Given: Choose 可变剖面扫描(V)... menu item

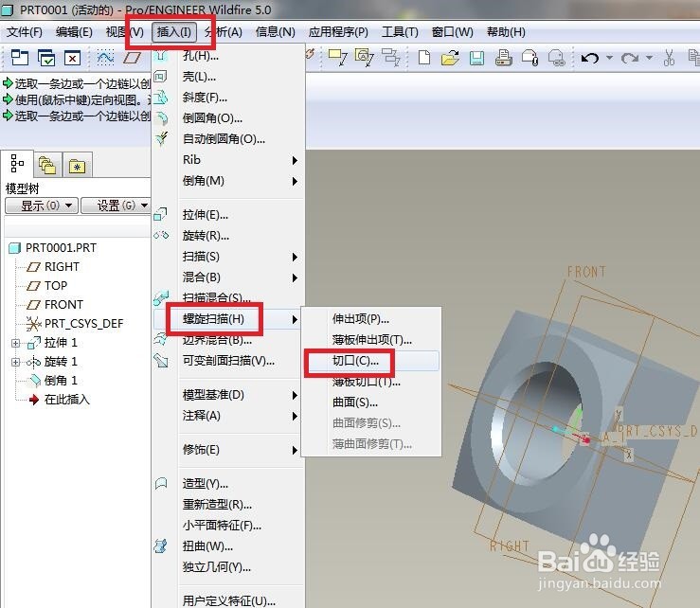Looking at the screenshot, I should pyautogui.click(x=228, y=361).
